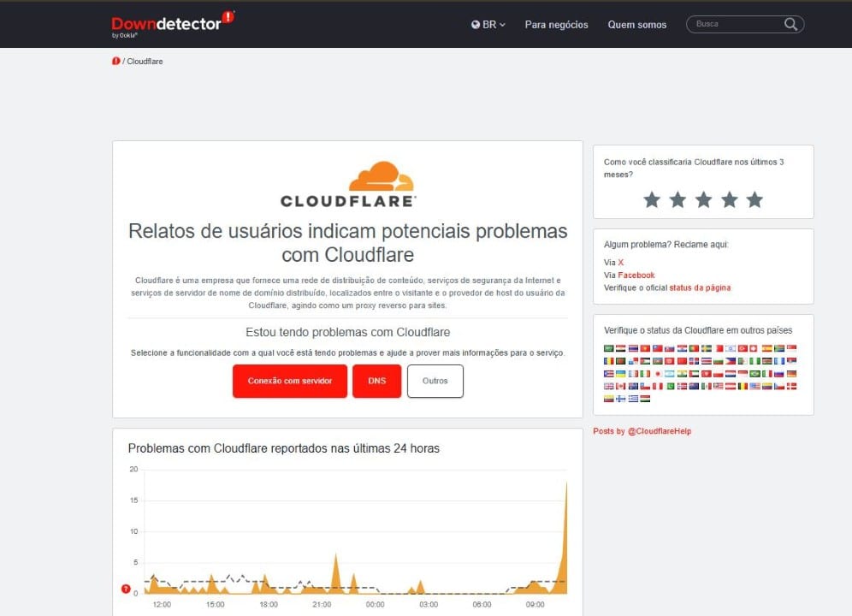Image resolution: width=852 pixels, height=616 pixels.
Task: Click the red question mark chart icon
Action: 126,589
